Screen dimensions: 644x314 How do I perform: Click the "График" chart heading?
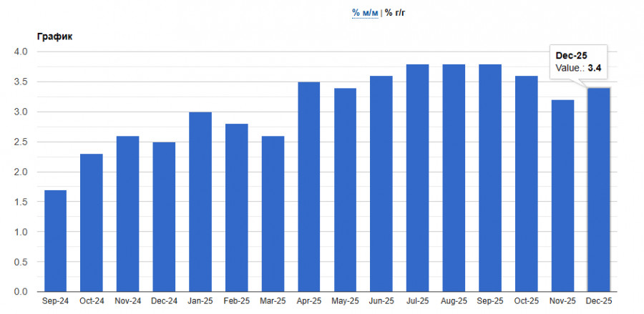click(x=55, y=36)
